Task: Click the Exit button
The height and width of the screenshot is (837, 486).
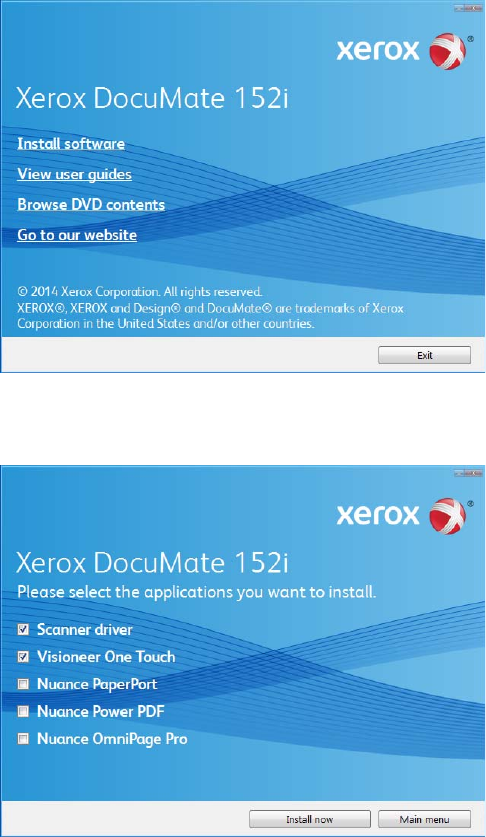Action: [x=425, y=355]
